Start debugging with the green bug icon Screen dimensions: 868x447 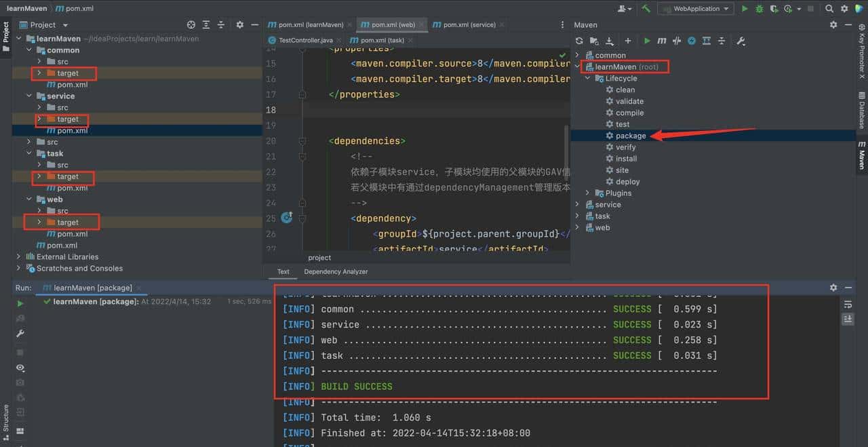coord(759,9)
